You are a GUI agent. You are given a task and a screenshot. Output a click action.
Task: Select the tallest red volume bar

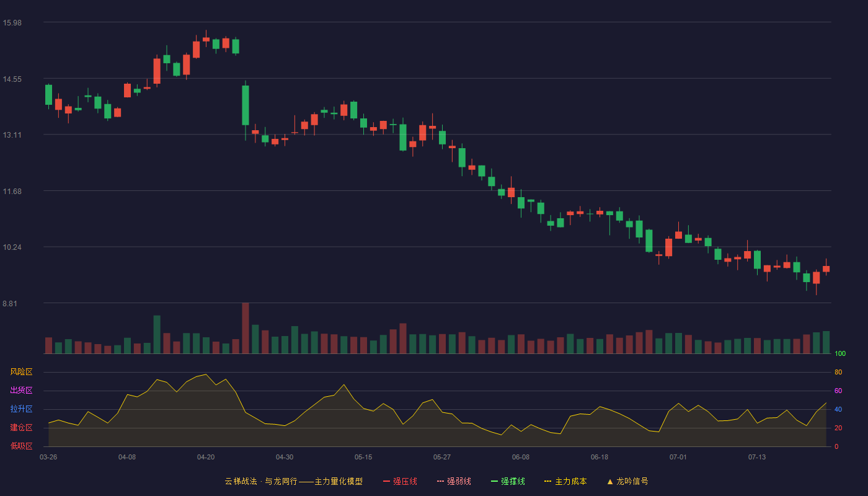coord(246,329)
